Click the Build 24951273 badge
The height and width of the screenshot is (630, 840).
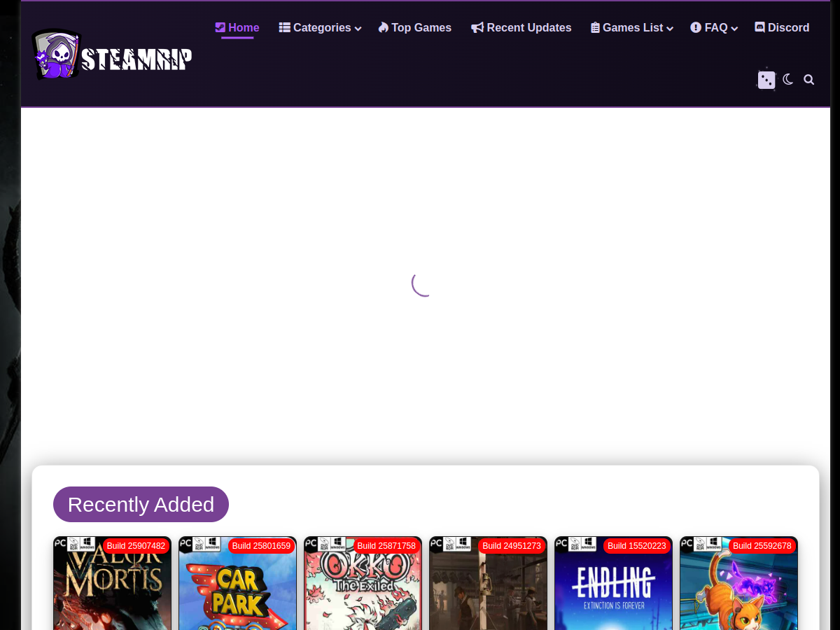512,546
